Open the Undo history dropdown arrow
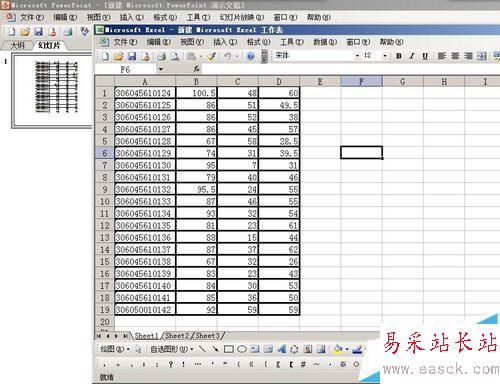This screenshot has width=500, height=384. point(237,56)
